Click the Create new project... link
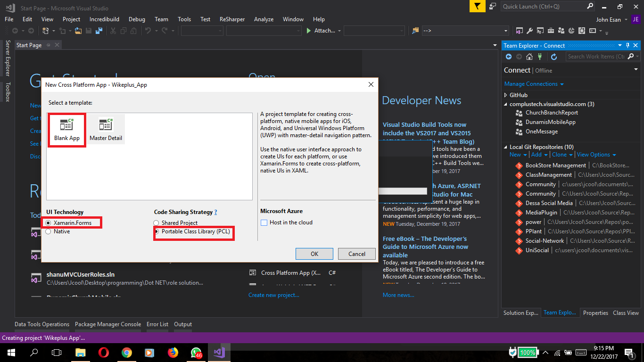644x362 pixels. coord(274,295)
